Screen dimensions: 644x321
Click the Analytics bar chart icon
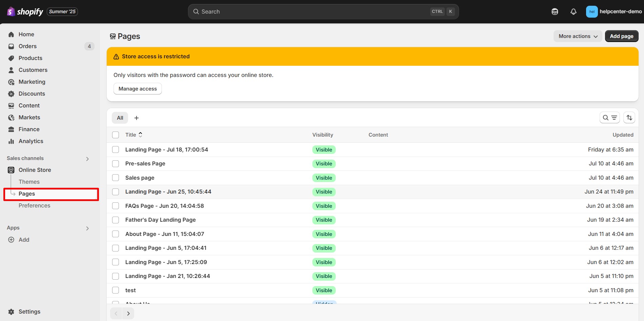(x=11, y=141)
